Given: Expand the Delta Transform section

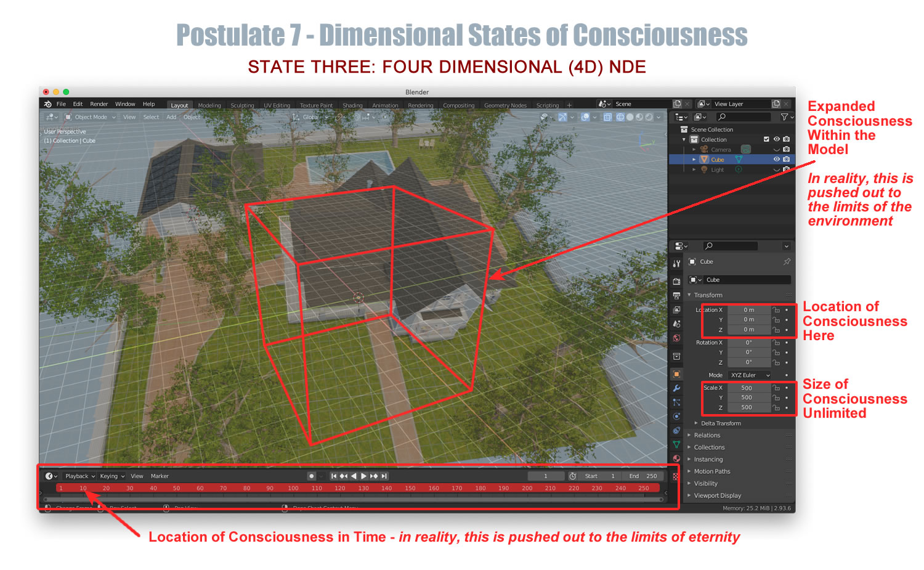Looking at the screenshot, I should (x=719, y=423).
